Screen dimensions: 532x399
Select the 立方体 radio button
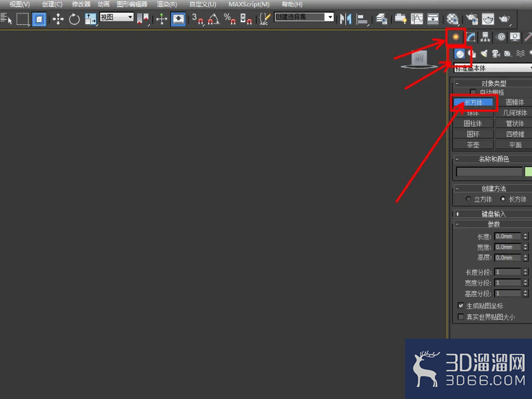(x=469, y=199)
